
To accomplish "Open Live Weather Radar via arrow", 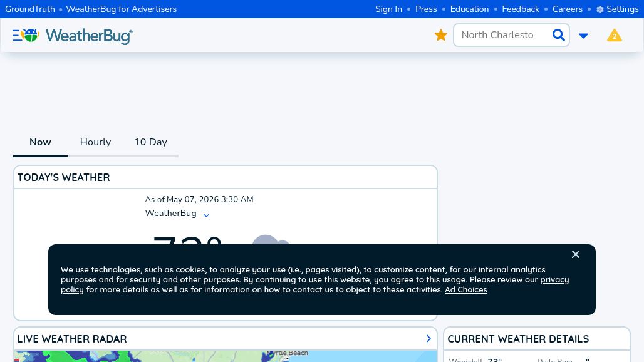I will click(428, 339).
